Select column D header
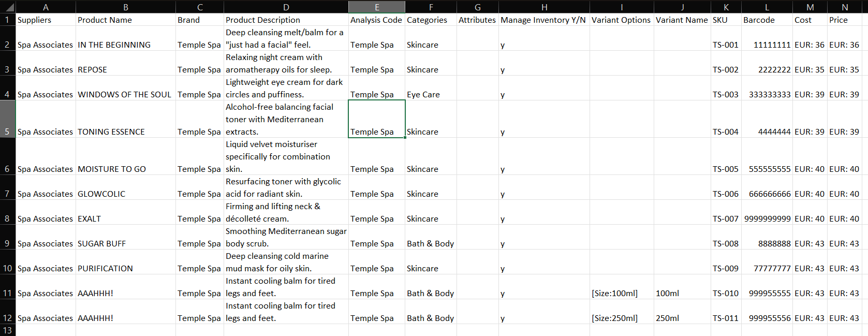The height and width of the screenshot is (336, 868). click(x=286, y=7)
